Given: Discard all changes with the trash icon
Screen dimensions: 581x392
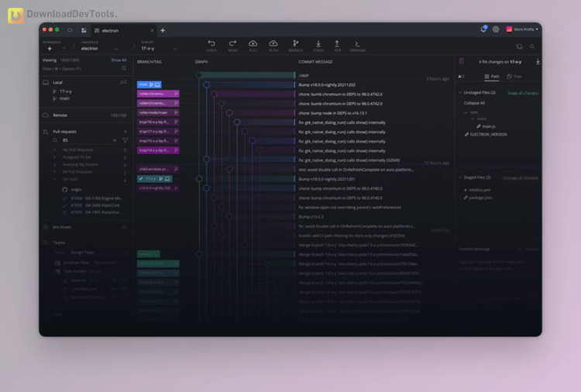Looking at the screenshot, I should pos(462,61).
